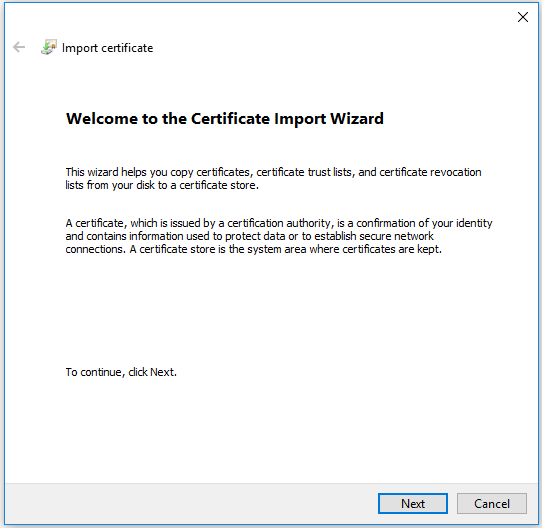Click the 'and contains information used' line
This screenshot has width=542, height=528.
coord(250,236)
